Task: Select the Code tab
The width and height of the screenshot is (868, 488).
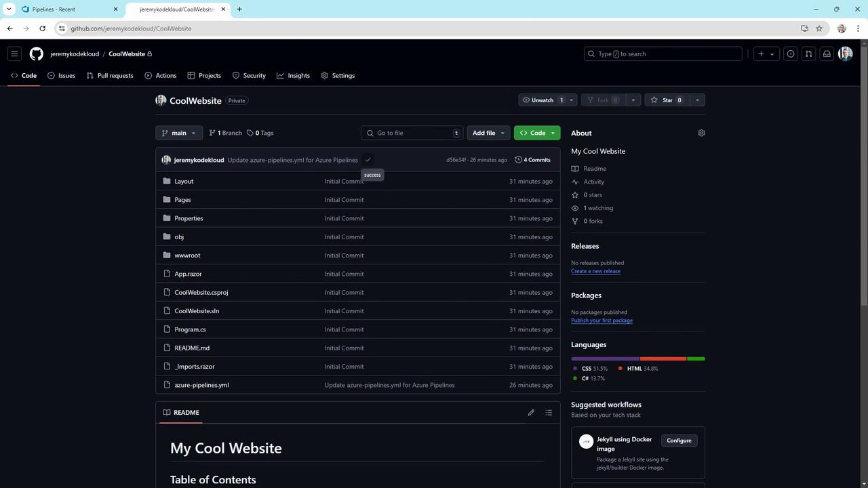Action: click(24, 75)
